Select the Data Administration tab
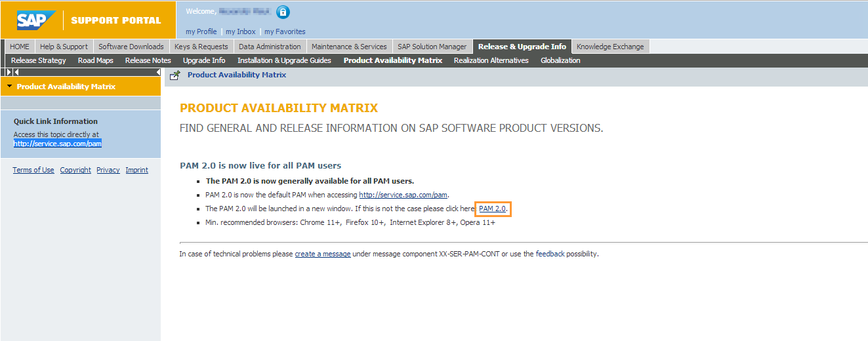Screen dimensions: 868x341 (270, 47)
